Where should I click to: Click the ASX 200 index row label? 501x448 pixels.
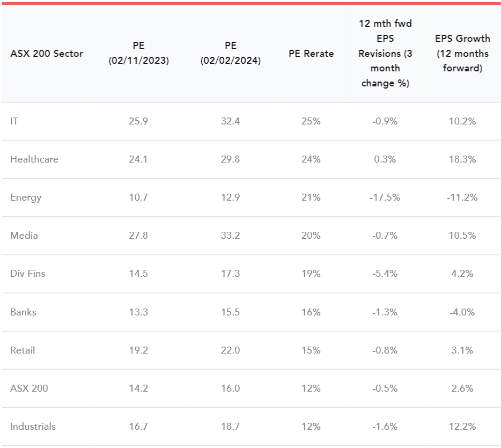[29, 388]
